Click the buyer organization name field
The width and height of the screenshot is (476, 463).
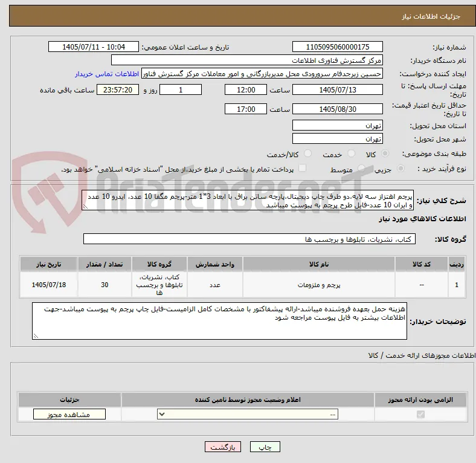point(247,60)
